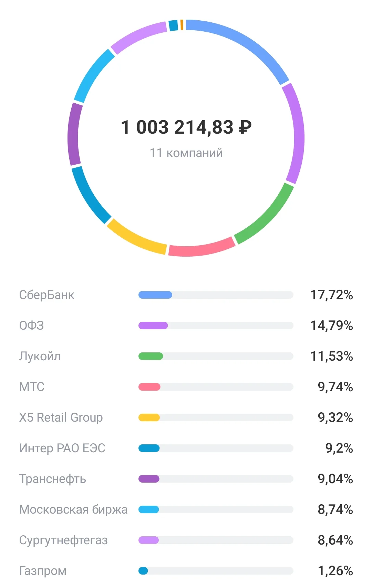
Task: Click the СберБанк label
Action: tap(47, 295)
